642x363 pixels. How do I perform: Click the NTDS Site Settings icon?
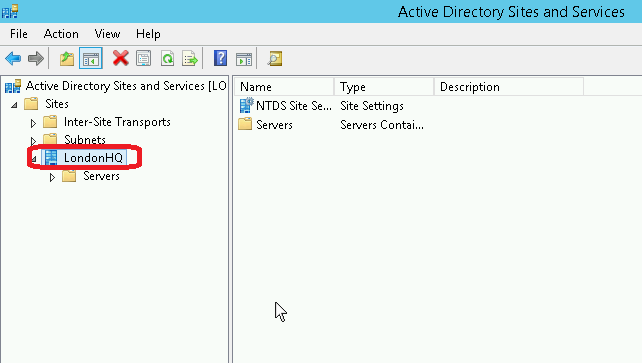click(x=246, y=106)
